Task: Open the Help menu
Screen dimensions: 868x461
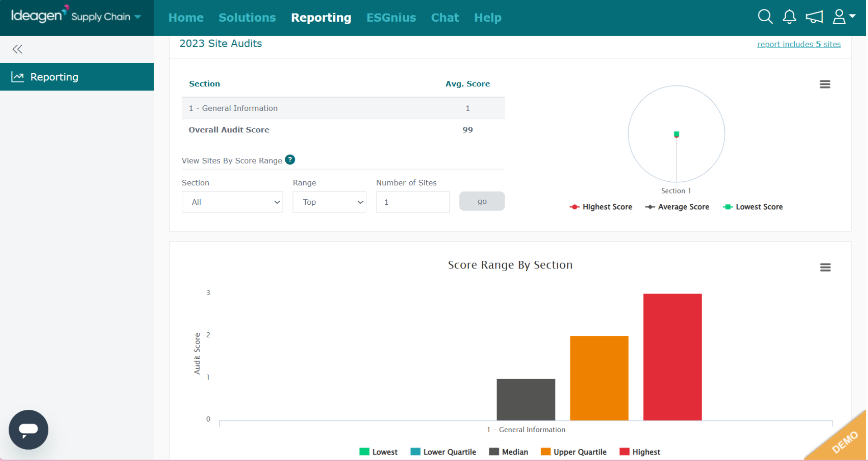Action: (x=488, y=18)
